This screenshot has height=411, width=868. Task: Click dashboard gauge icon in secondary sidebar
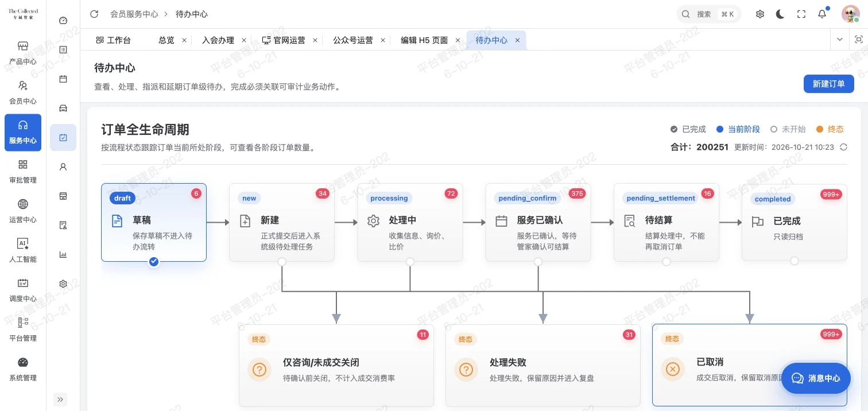[x=63, y=21]
